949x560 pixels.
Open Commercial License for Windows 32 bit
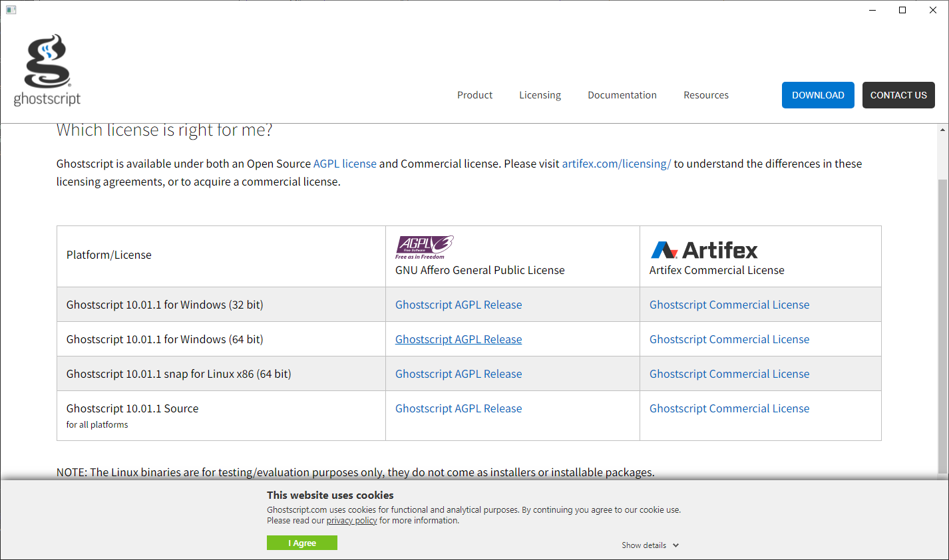(729, 305)
